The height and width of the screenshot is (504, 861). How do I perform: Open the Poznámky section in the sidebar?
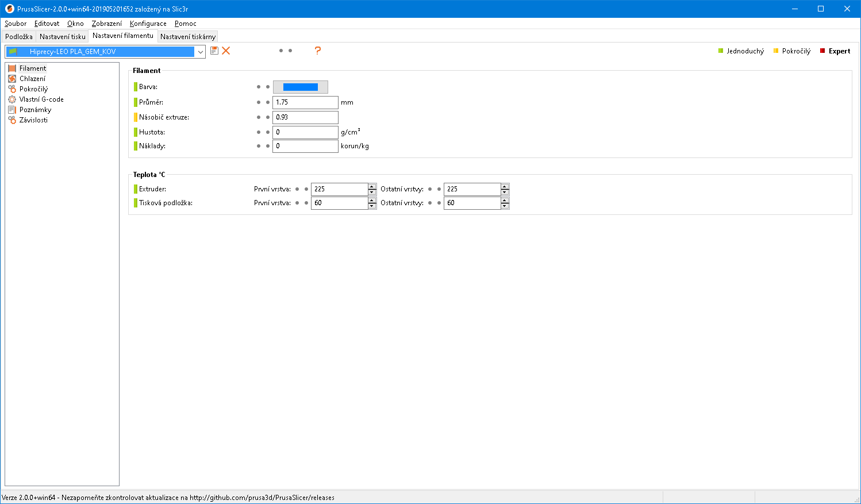35,110
